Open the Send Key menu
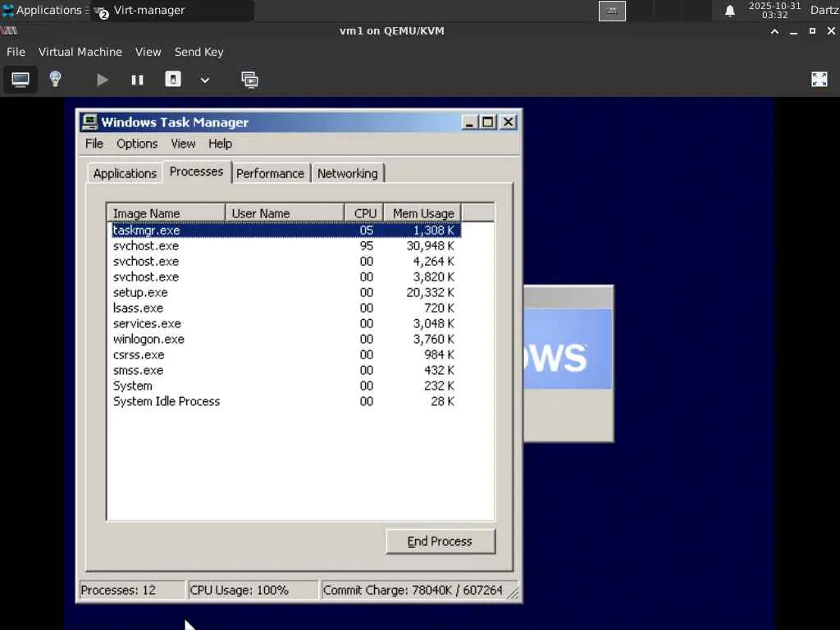The width and height of the screenshot is (840, 630). [x=199, y=52]
